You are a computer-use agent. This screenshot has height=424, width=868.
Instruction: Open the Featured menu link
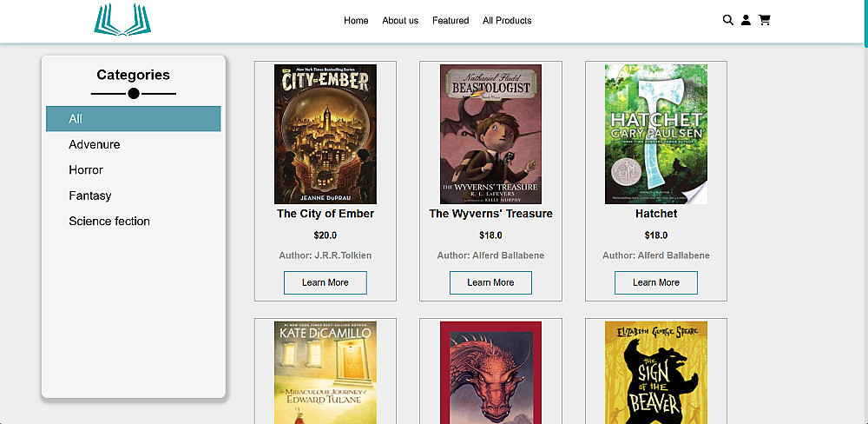pos(450,21)
